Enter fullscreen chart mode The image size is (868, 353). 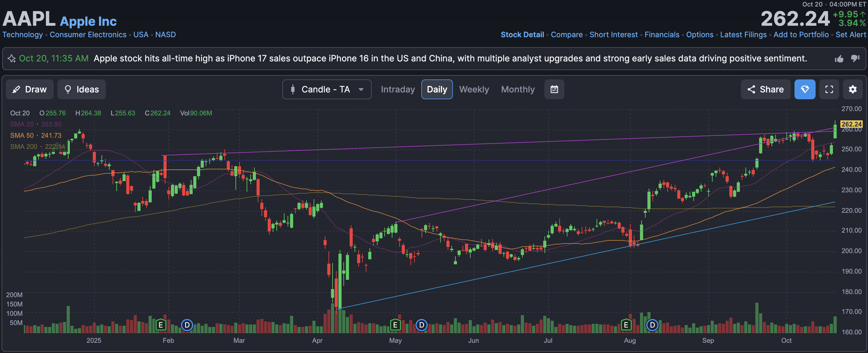coord(829,89)
